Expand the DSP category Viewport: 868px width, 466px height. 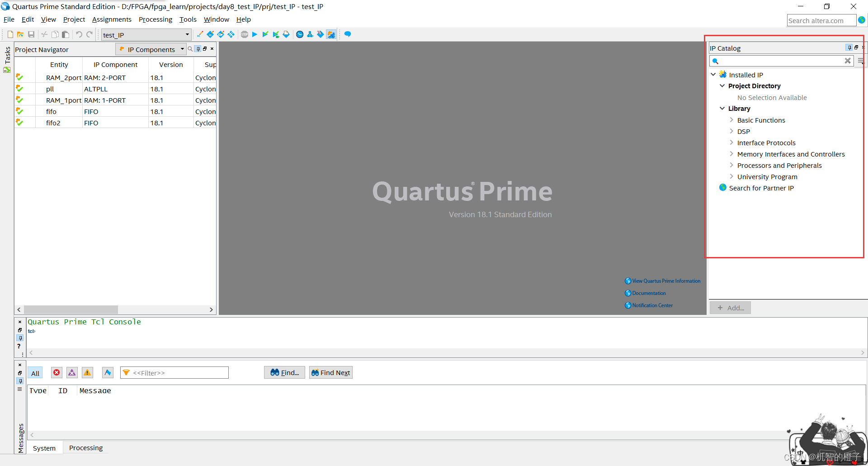pyautogui.click(x=731, y=131)
